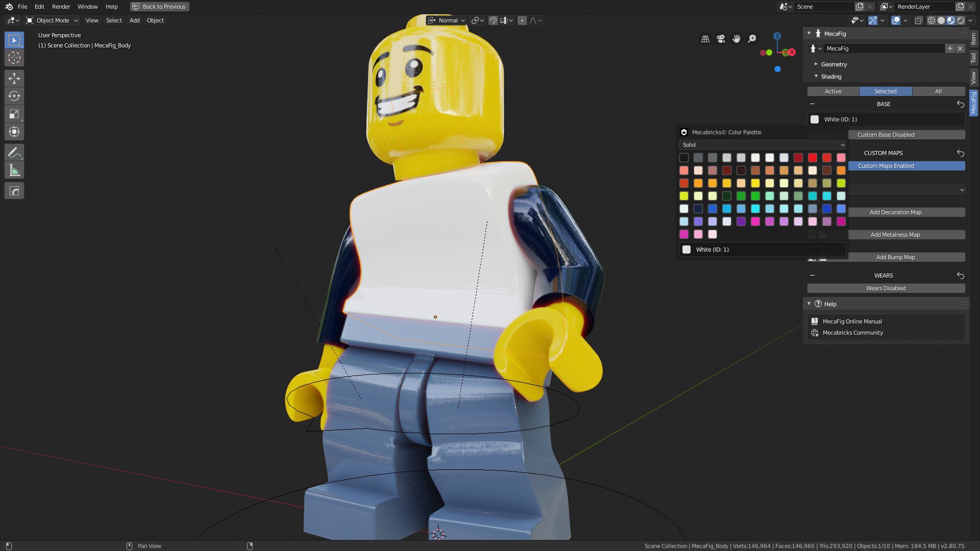Click the camera view icon

click(x=721, y=39)
